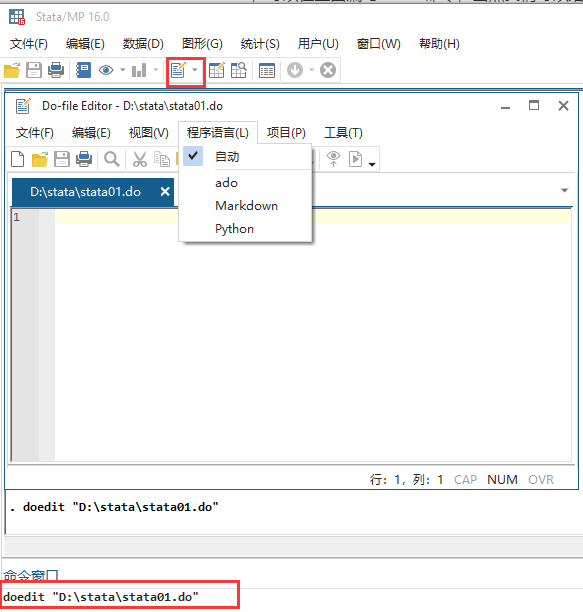Click Open folder icon in Do-file Editor toolbar
This screenshot has height=612, width=583.
[39, 159]
